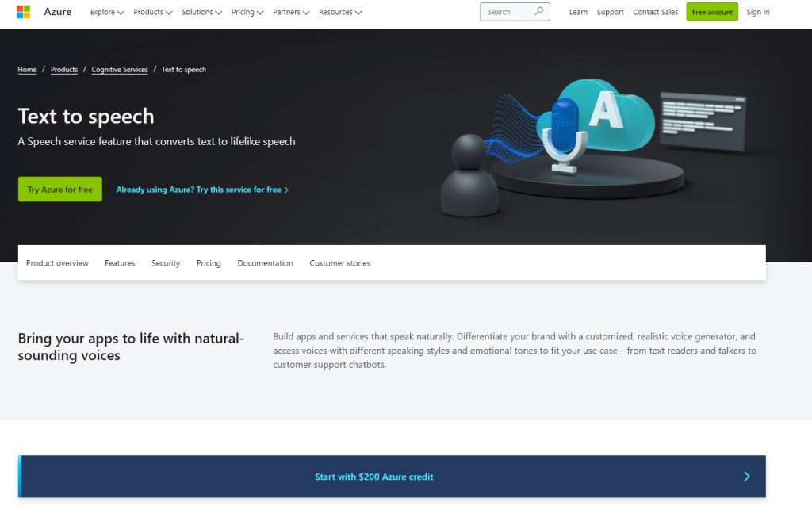
Task: Open the Cognitive Services breadcrumb link
Action: pyautogui.click(x=120, y=70)
